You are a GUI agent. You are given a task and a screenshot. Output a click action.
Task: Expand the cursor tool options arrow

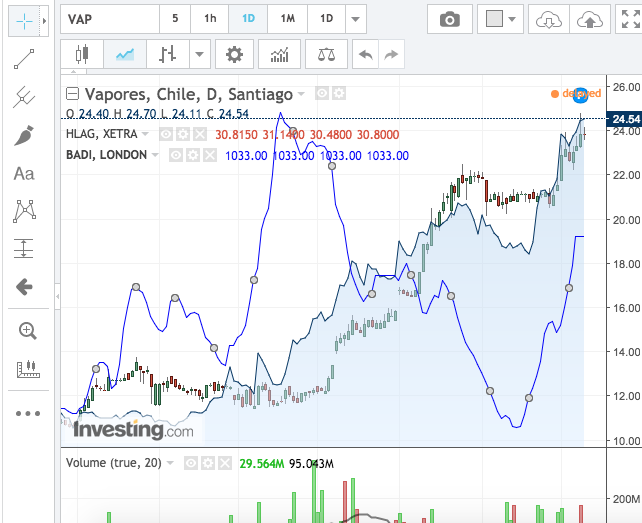[x=44, y=21]
